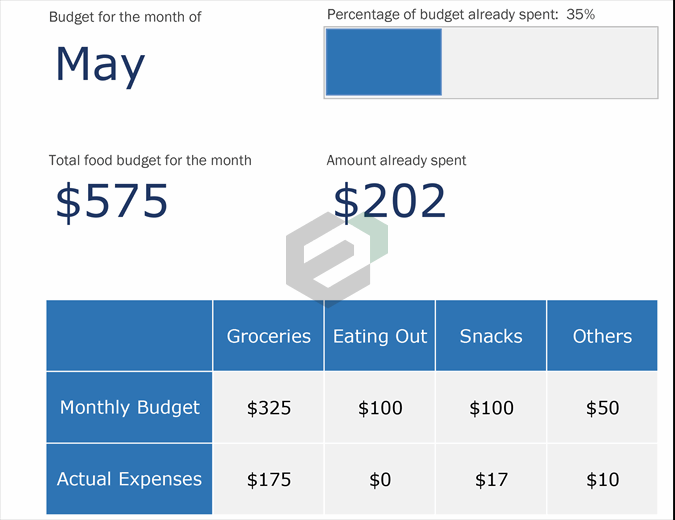Click the Snacks $100 budget cell
The width and height of the screenshot is (675, 520).
490,407
